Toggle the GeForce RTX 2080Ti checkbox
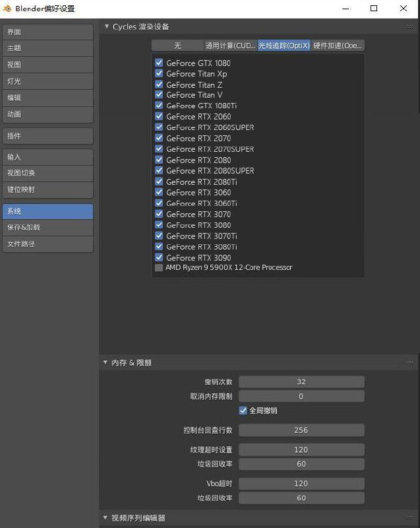420x528 pixels. (x=159, y=181)
